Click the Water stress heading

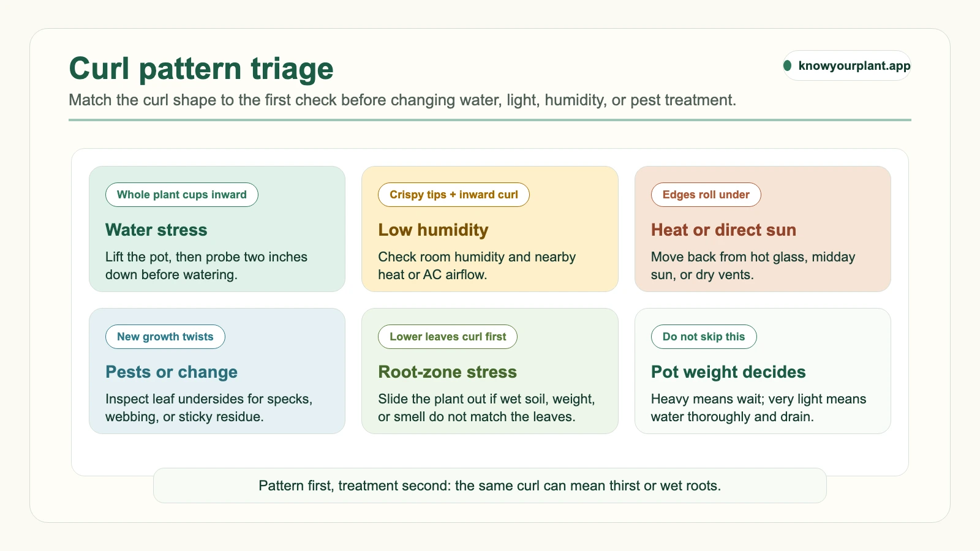point(156,230)
